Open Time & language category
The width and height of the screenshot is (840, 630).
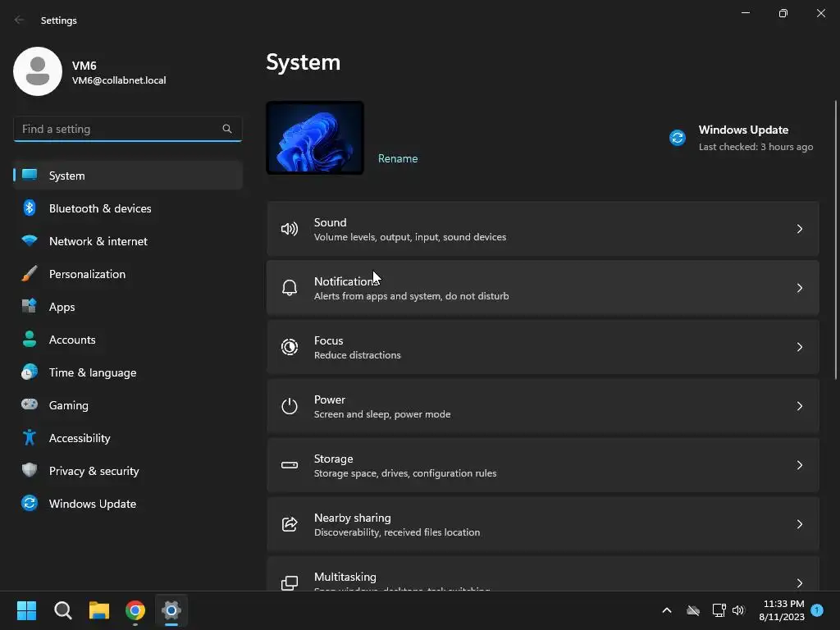pos(127,372)
